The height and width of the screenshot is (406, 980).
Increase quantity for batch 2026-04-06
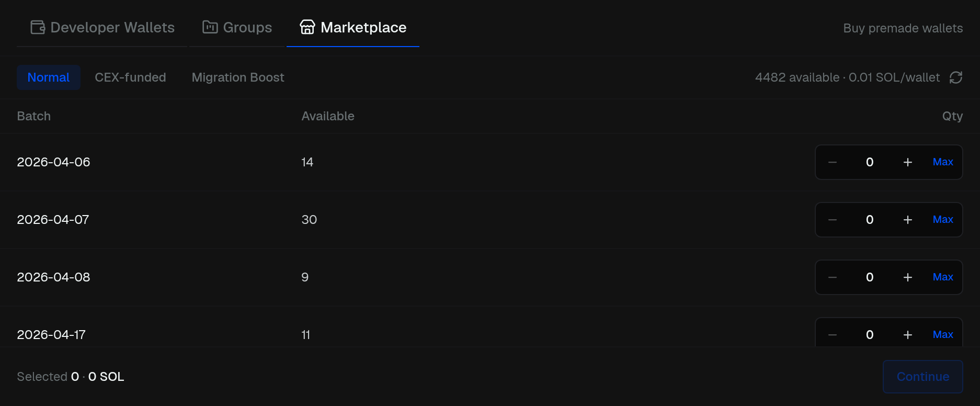point(908,162)
